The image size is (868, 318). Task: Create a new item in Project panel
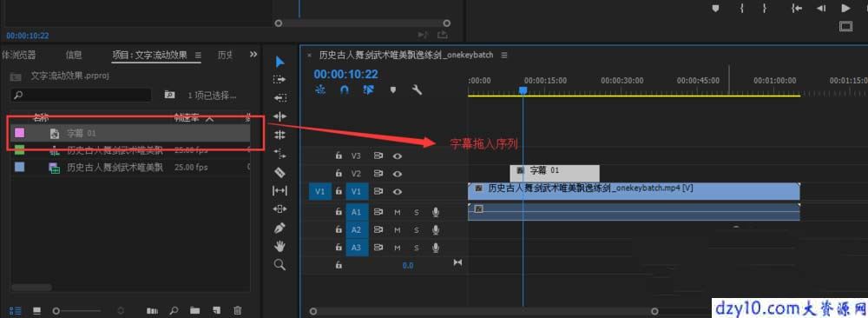click(216, 311)
